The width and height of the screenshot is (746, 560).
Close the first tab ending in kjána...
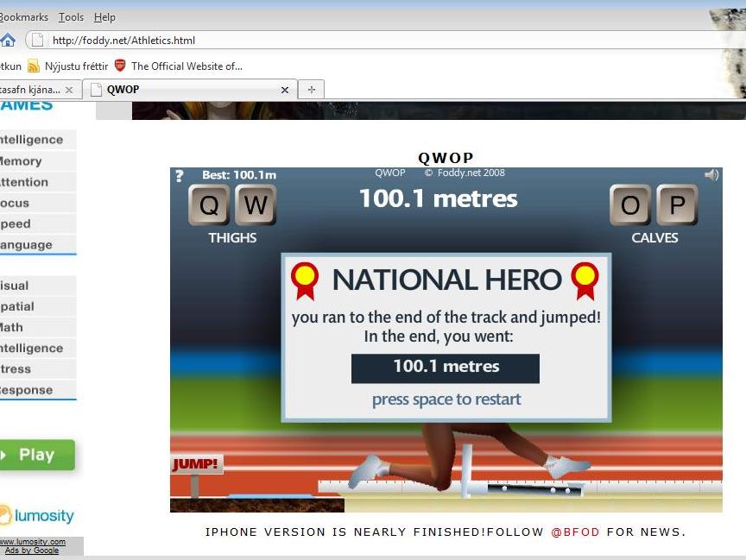pyautogui.click(x=69, y=90)
